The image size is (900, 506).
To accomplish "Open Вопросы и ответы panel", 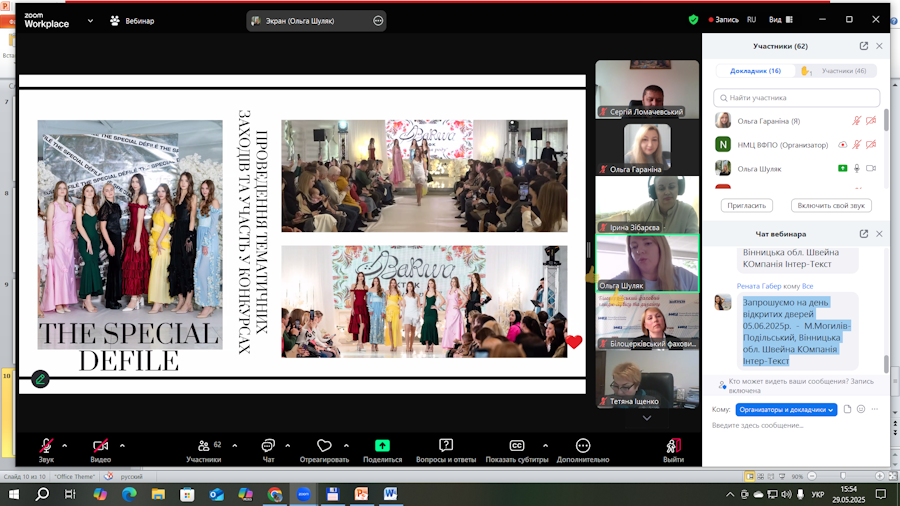I will tap(446, 450).
